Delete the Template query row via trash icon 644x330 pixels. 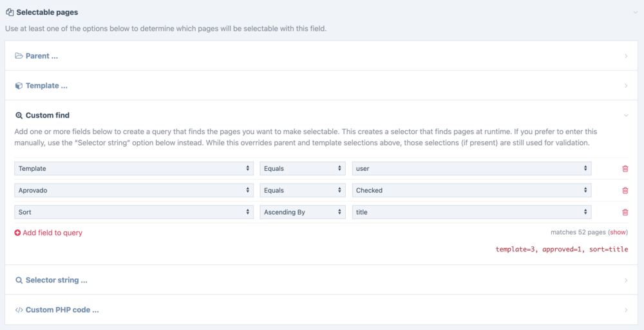coord(625,169)
